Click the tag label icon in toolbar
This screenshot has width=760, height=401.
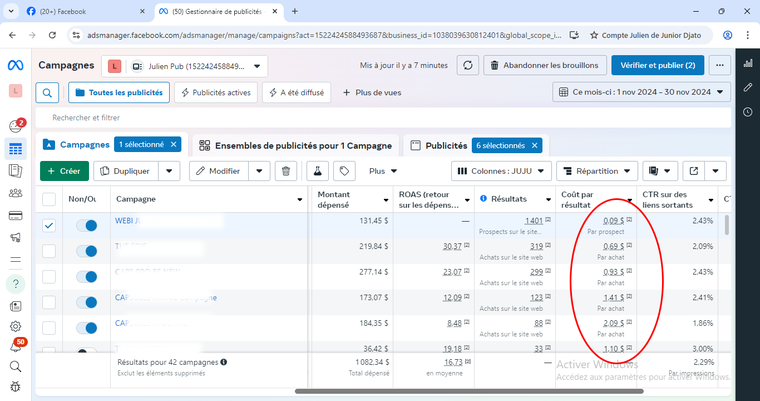pyautogui.click(x=344, y=171)
